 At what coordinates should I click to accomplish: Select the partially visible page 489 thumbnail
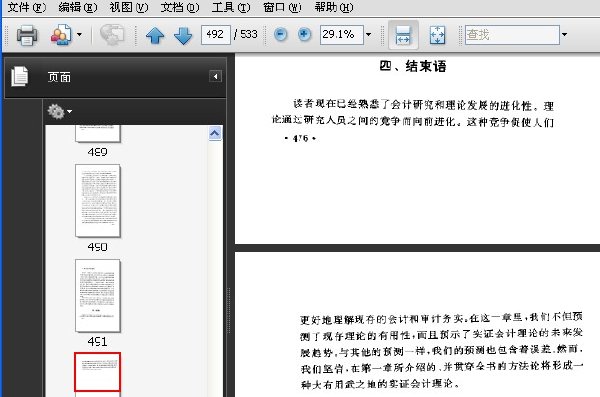pyautogui.click(x=98, y=134)
